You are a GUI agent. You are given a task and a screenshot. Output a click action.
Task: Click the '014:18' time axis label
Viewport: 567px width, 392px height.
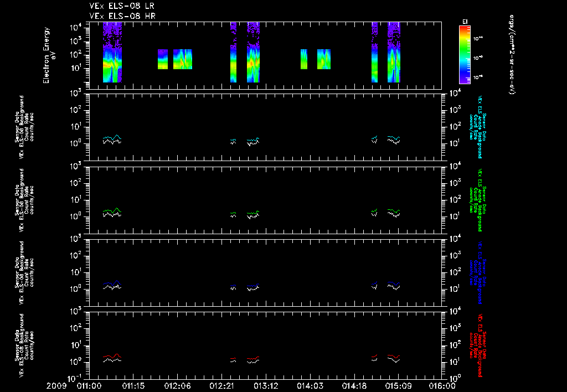tap(354, 386)
